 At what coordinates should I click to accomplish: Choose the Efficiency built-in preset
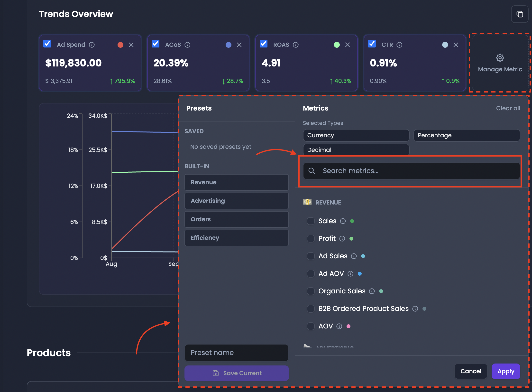(x=237, y=238)
